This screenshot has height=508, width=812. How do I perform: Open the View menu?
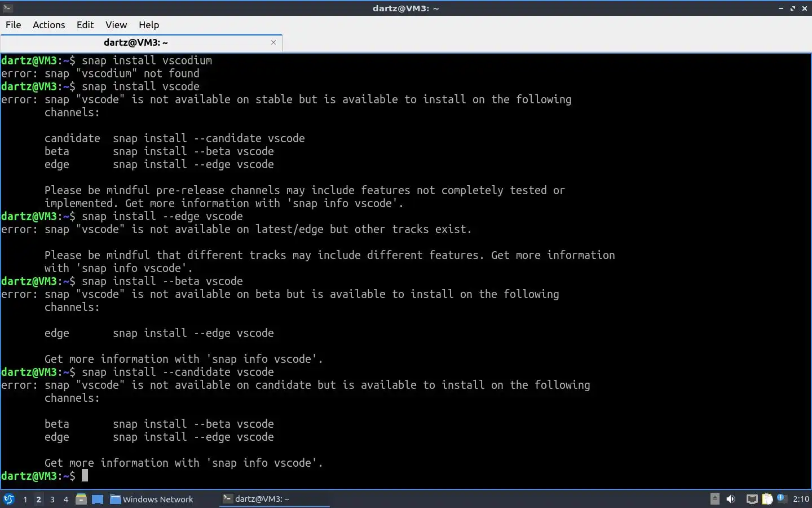coord(116,25)
